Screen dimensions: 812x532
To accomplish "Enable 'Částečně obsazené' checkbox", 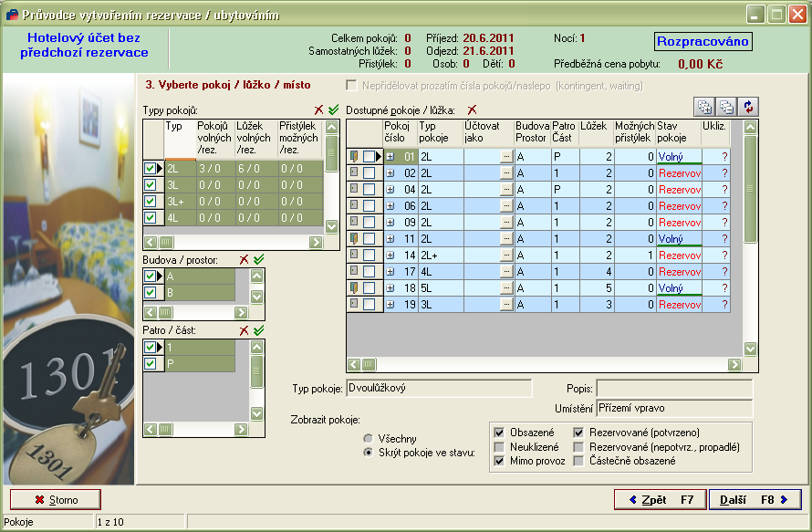I will [578, 461].
